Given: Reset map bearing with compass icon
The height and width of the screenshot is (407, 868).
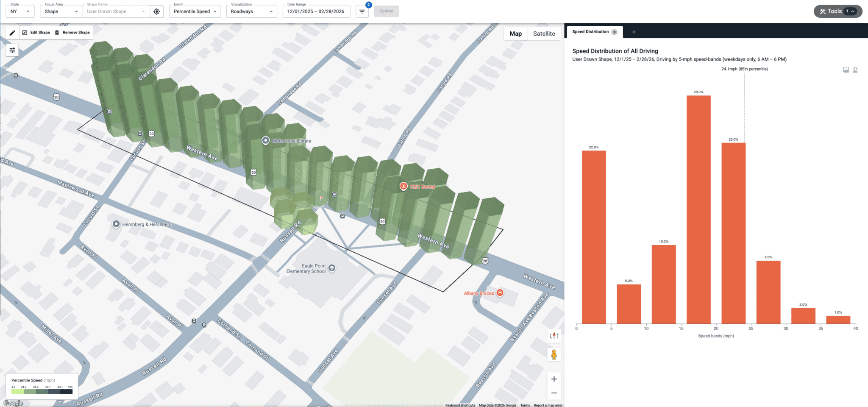Looking at the screenshot, I should tap(554, 336).
